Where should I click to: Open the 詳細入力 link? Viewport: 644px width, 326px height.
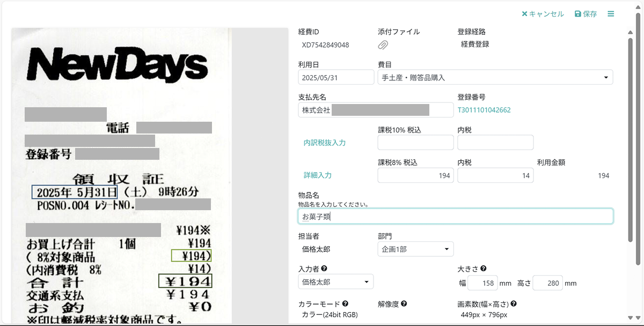318,175
